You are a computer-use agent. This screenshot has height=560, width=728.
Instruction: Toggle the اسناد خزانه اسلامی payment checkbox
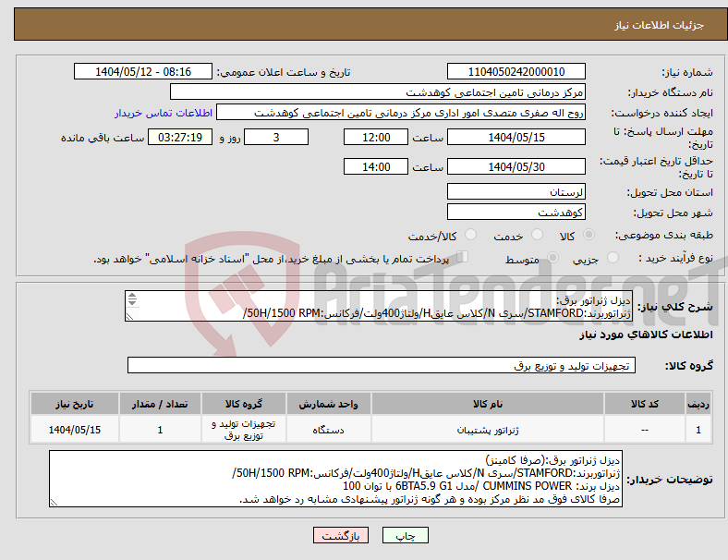pos(462,257)
